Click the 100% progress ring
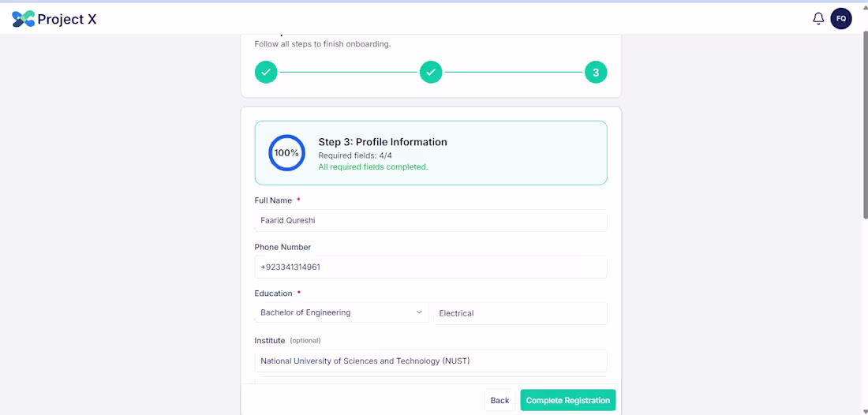The height and width of the screenshot is (415, 868). pos(286,153)
